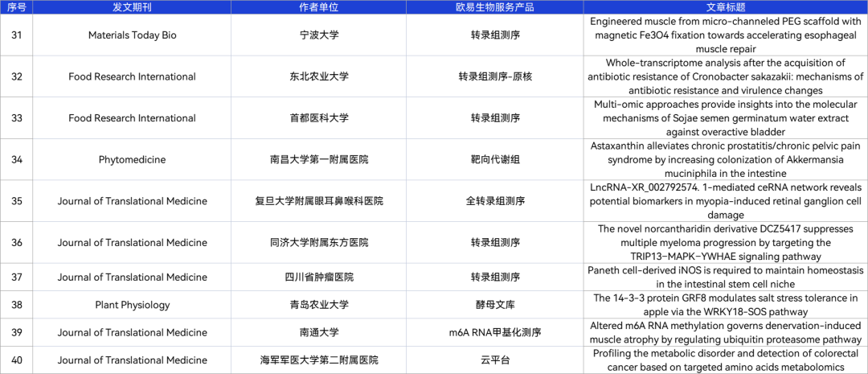Select the 作者单位 column header

click(318, 7)
